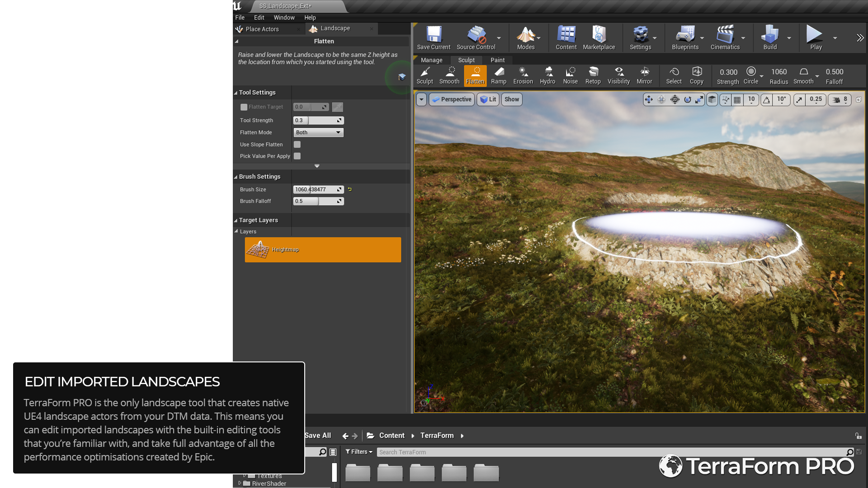Start Play in the editor
Image resolution: width=868 pixels, height=488 pixels.
tap(816, 38)
